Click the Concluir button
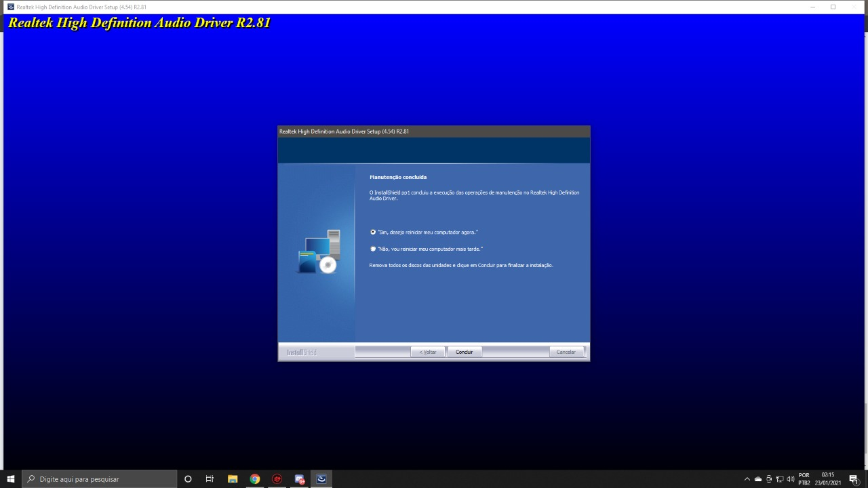The width and height of the screenshot is (868, 488). 465,352
